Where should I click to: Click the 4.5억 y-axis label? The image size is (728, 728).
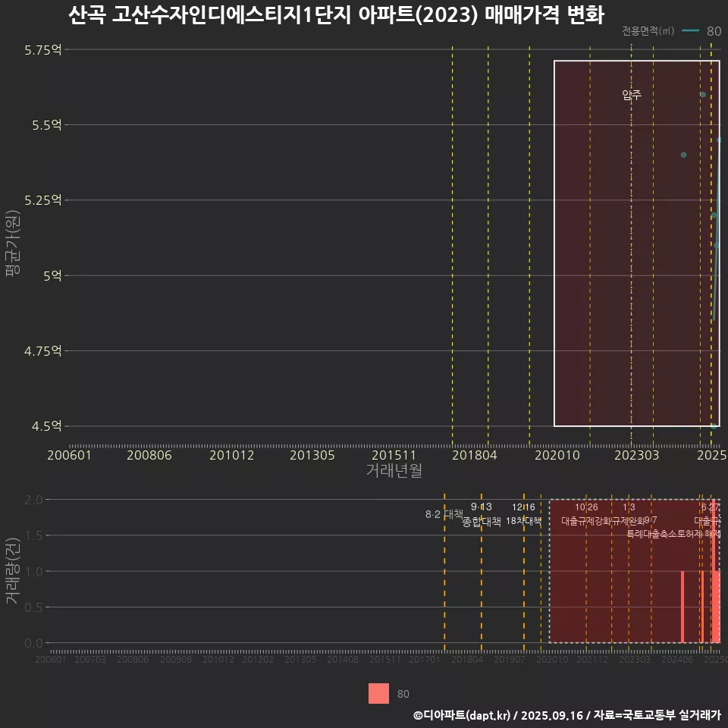tap(46, 425)
